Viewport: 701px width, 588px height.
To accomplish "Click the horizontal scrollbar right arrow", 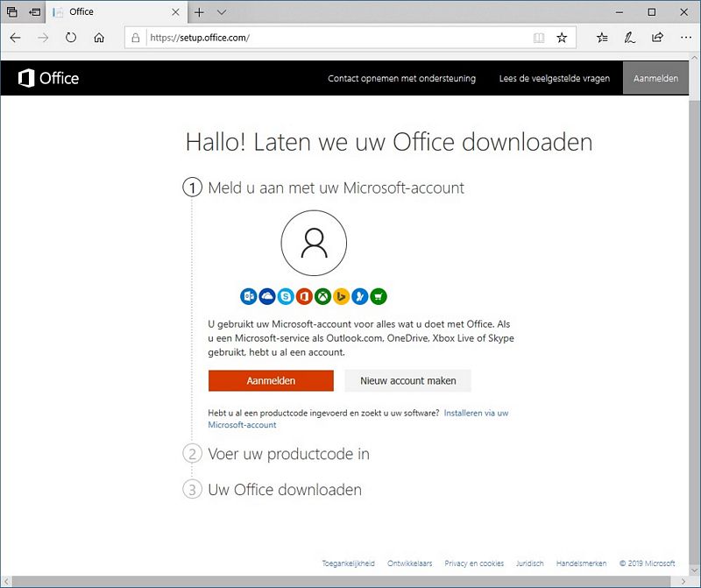I will pyautogui.click(x=683, y=581).
